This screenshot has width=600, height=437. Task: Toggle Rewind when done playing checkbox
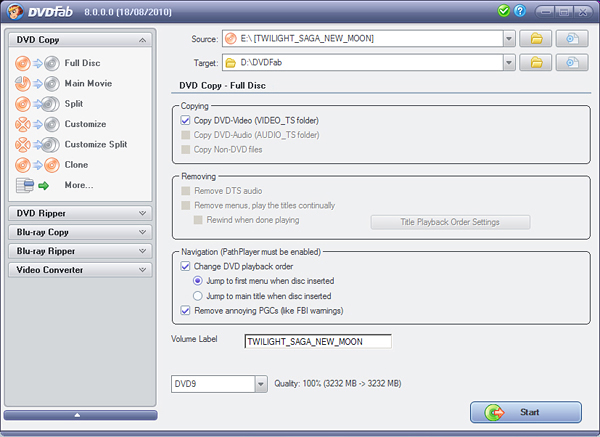pos(198,220)
